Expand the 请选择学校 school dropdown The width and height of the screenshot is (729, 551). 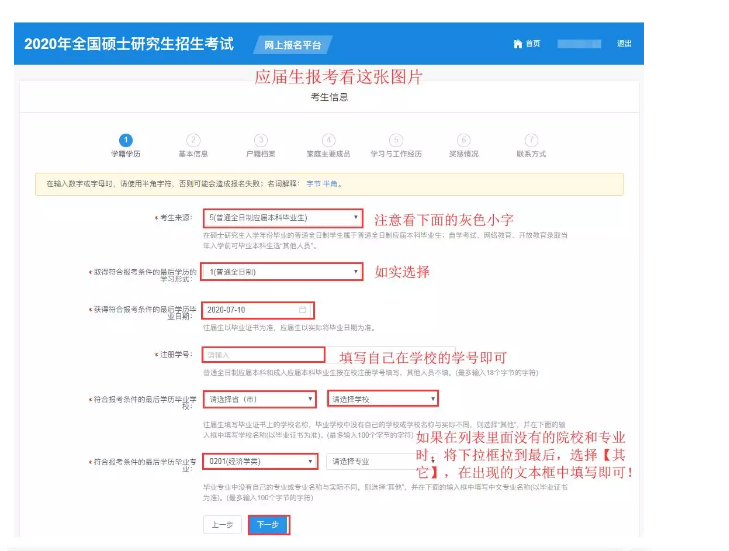[383, 399]
